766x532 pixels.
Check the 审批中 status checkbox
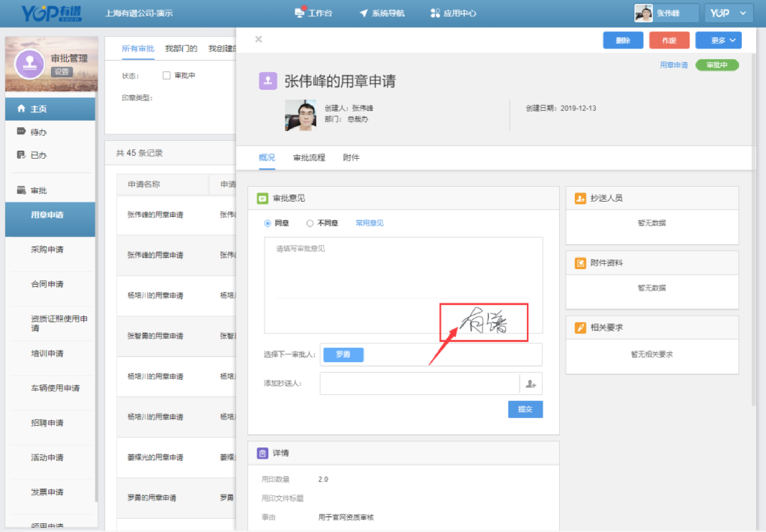(x=167, y=76)
